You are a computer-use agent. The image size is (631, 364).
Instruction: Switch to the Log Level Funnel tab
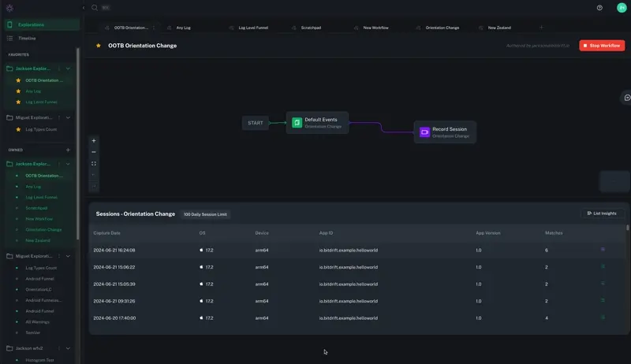coord(253,28)
